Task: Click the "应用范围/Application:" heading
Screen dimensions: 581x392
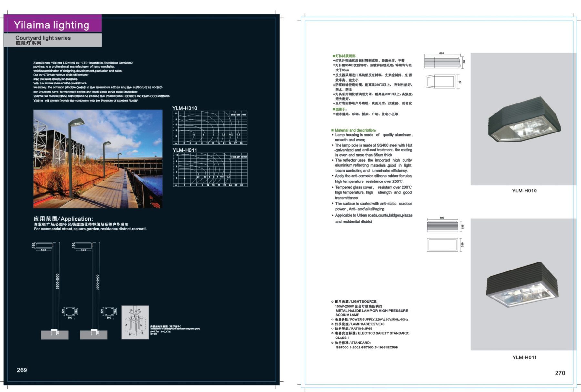Action: tap(63, 218)
